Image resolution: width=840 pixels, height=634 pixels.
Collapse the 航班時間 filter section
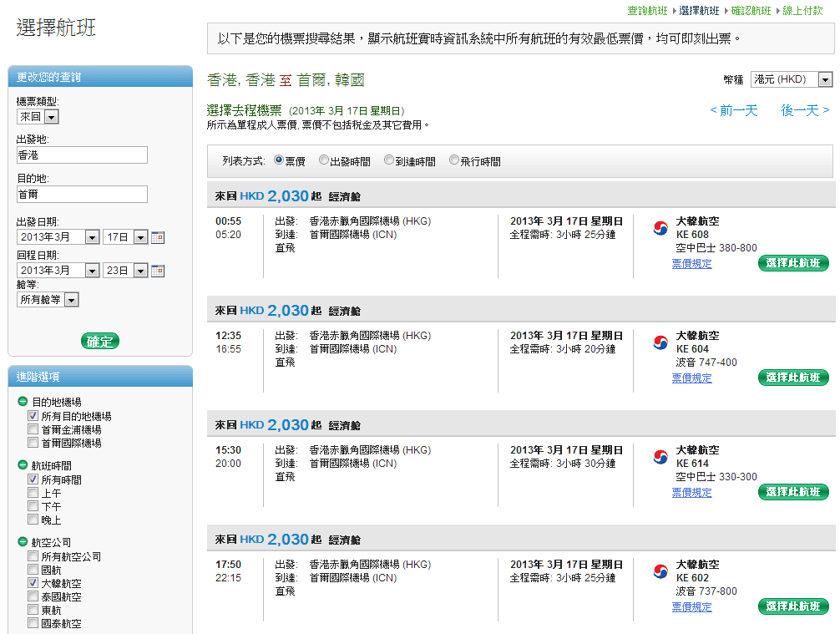tap(23, 465)
